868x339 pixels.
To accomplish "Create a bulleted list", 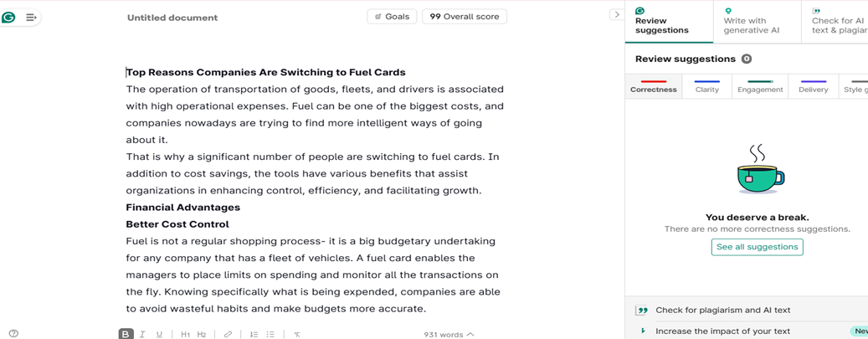I will (270, 334).
